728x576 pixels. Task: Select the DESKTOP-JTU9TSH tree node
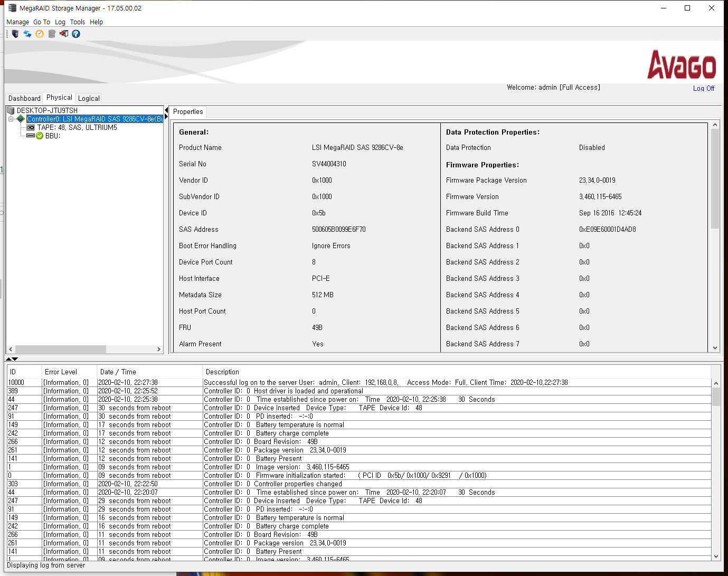click(47, 110)
